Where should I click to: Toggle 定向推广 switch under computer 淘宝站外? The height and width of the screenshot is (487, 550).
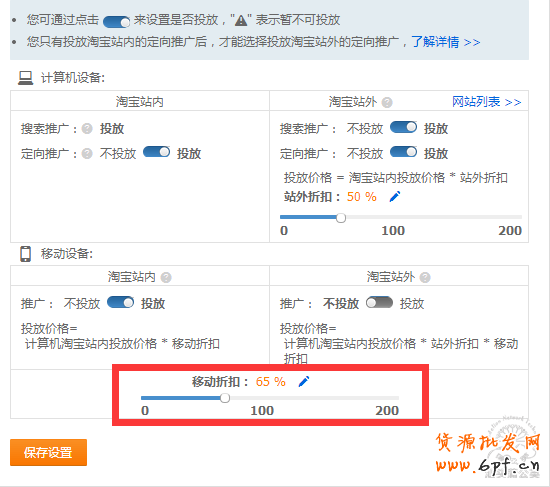coord(403,152)
